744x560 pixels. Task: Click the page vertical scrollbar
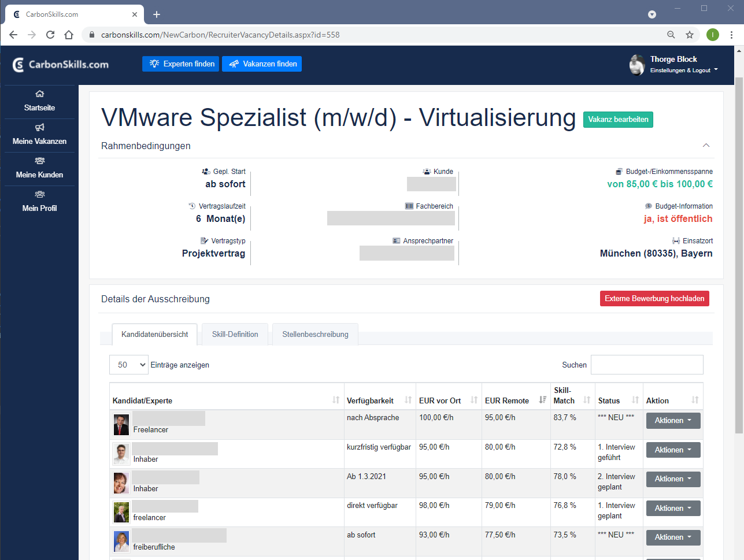pos(739,254)
